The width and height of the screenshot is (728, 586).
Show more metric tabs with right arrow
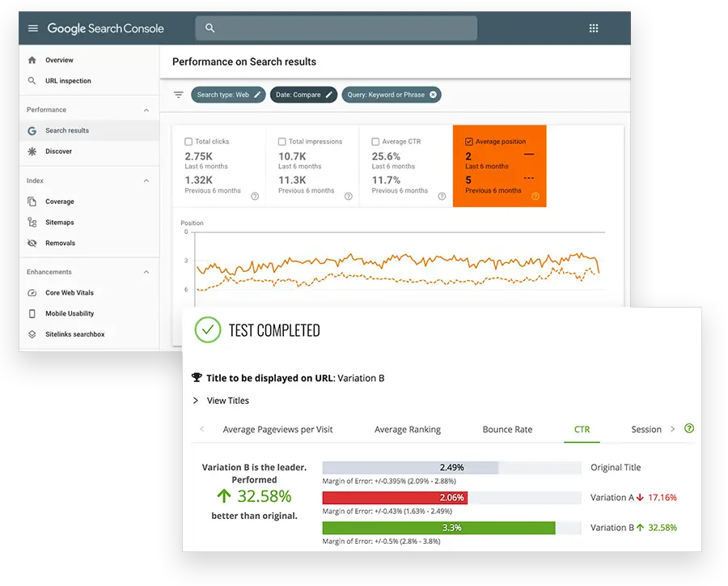coord(672,429)
